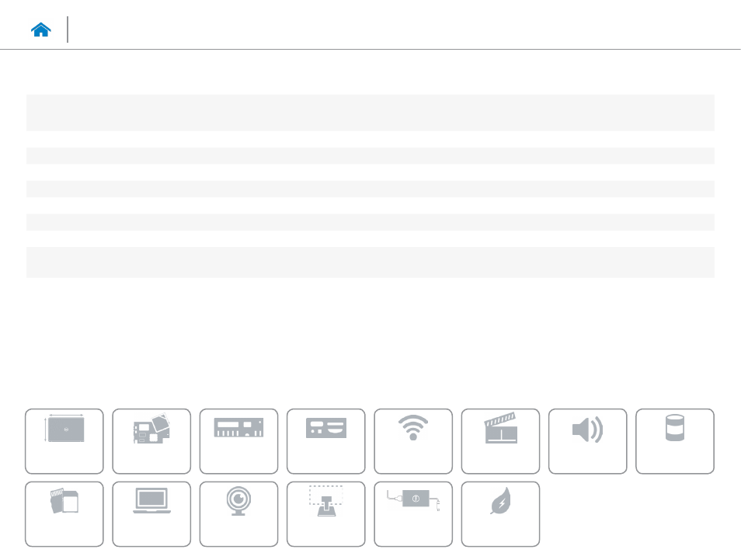Select the Media-card reader tile
The image size is (741, 560).
64,513
